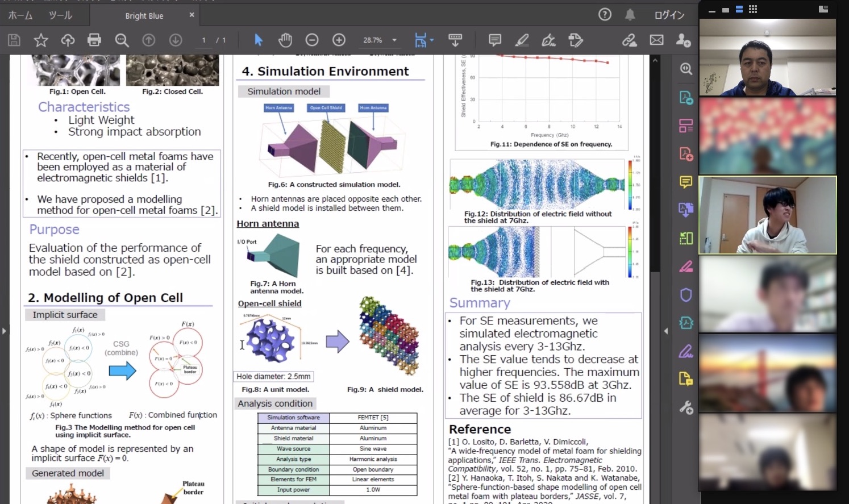Click the print icon in the toolbar
This screenshot has width=849, height=504.
[x=94, y=40]
